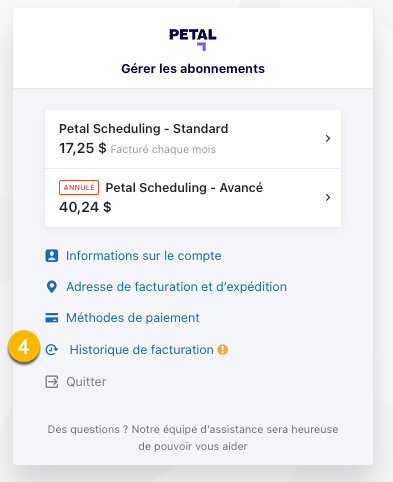Click the Gérer les abonnements heading
Screen dimensions: 393x482
click(x=193, y=69)
